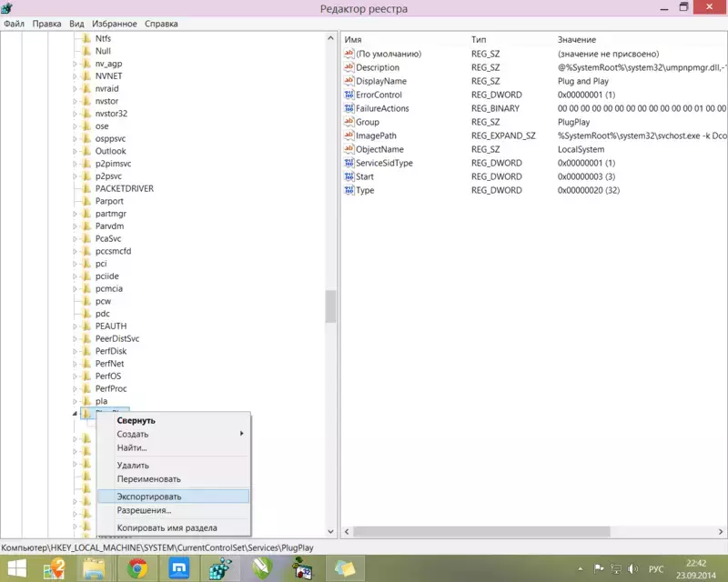
Task: Click the РУС language indicator
Action: tap(655, 569)
